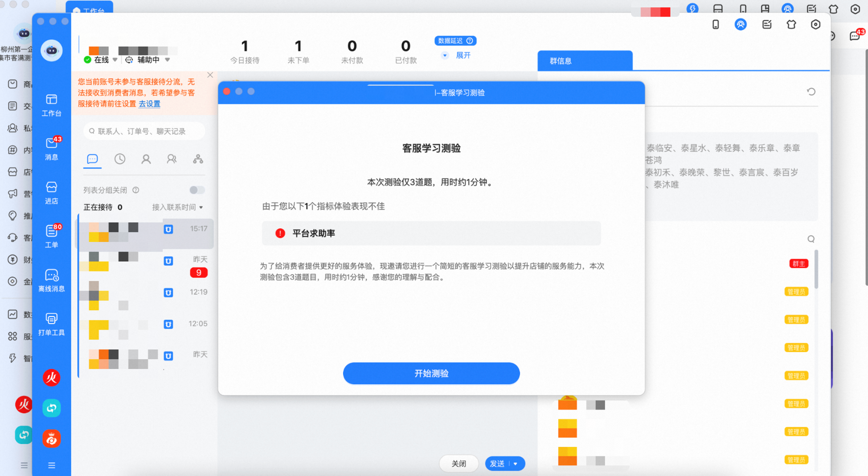Open 打单工具 in the sidebar
The width and height of the screenshot is (868, 476).
(x=51, y=324)
